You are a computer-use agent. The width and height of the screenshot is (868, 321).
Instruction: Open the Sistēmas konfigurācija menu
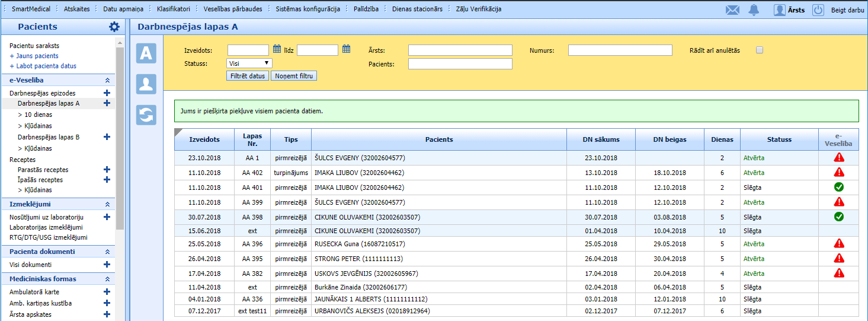308,9
